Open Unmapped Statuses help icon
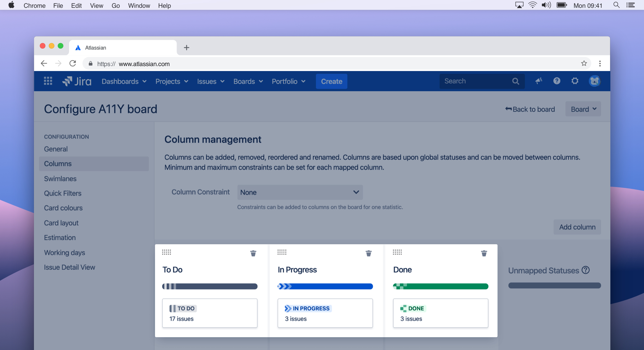The width and height of the screenshot is (644, 350). point(586,270)
